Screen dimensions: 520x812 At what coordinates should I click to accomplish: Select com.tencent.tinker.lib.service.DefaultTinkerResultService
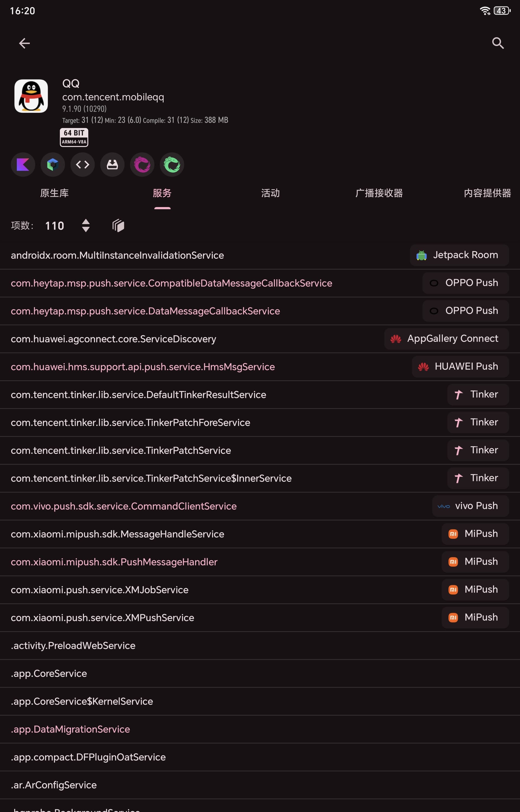260,395
